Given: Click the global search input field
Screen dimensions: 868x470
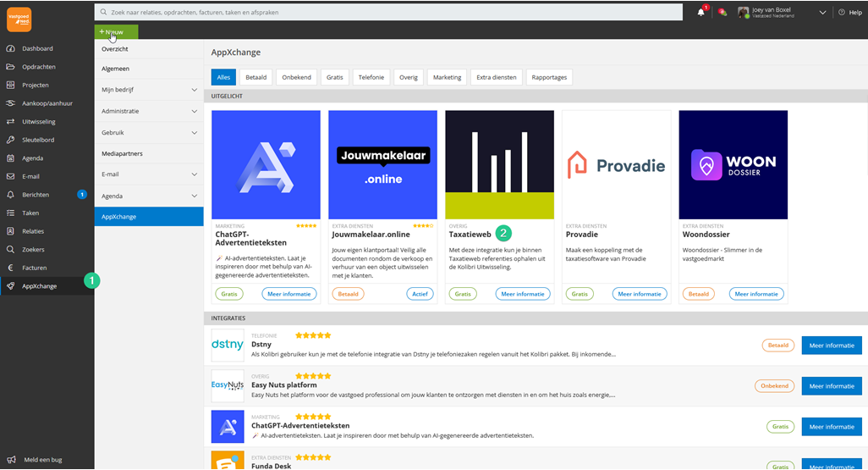Looking at the screenshot, I should [389, 13].
